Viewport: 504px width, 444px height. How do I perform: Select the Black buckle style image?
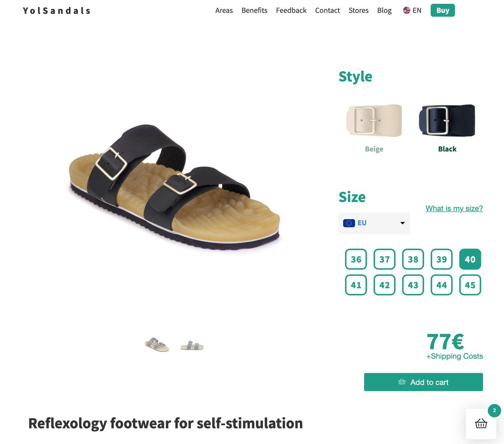[447, 120]
